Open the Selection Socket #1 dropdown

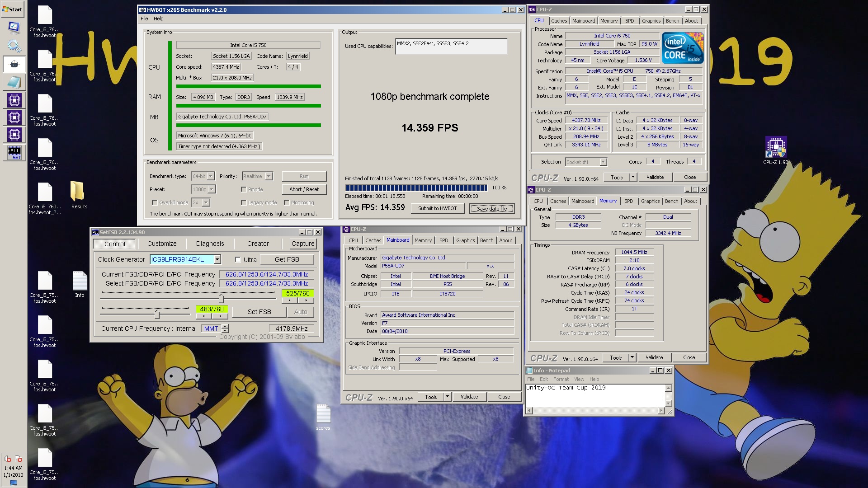[603, 162]
